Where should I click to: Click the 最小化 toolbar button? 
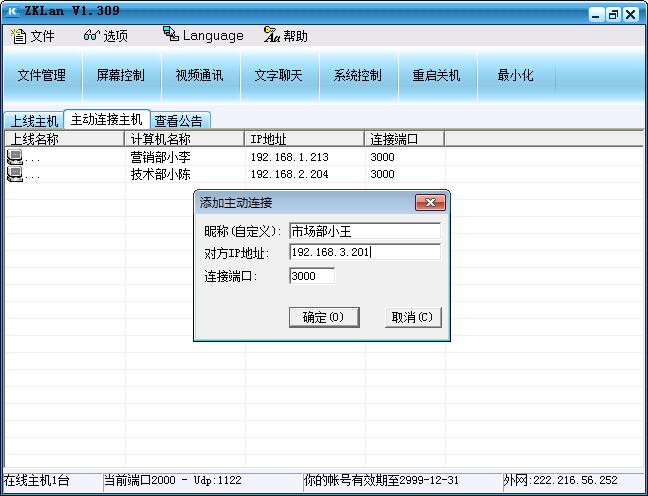[x=515, y=75]
